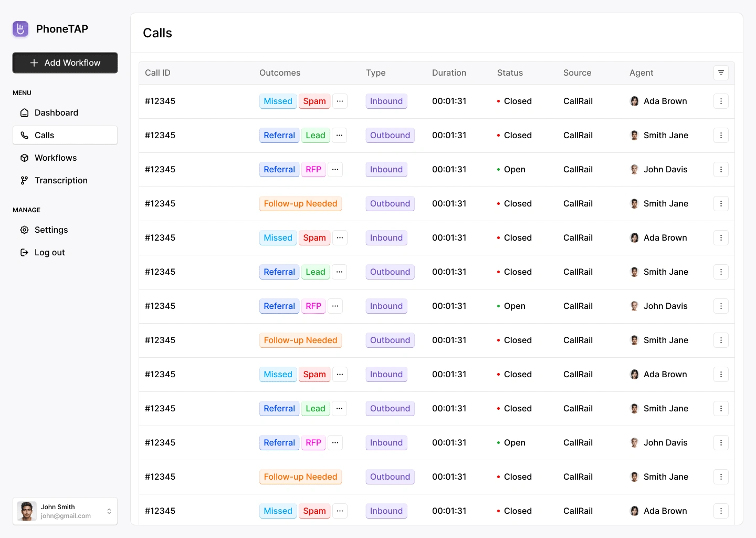Click the first Outbound type badge

[390, 136]
